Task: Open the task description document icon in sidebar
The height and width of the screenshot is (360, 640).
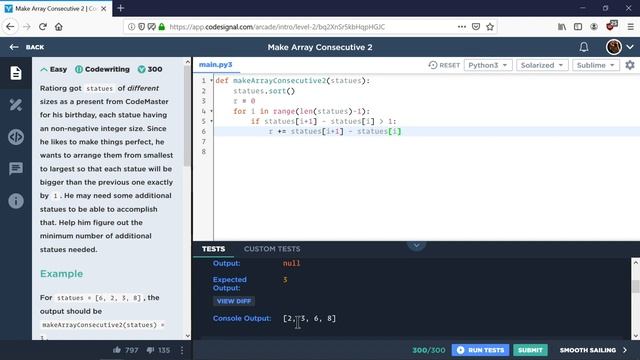Action: pyautogui.click(x=16, y=73)
